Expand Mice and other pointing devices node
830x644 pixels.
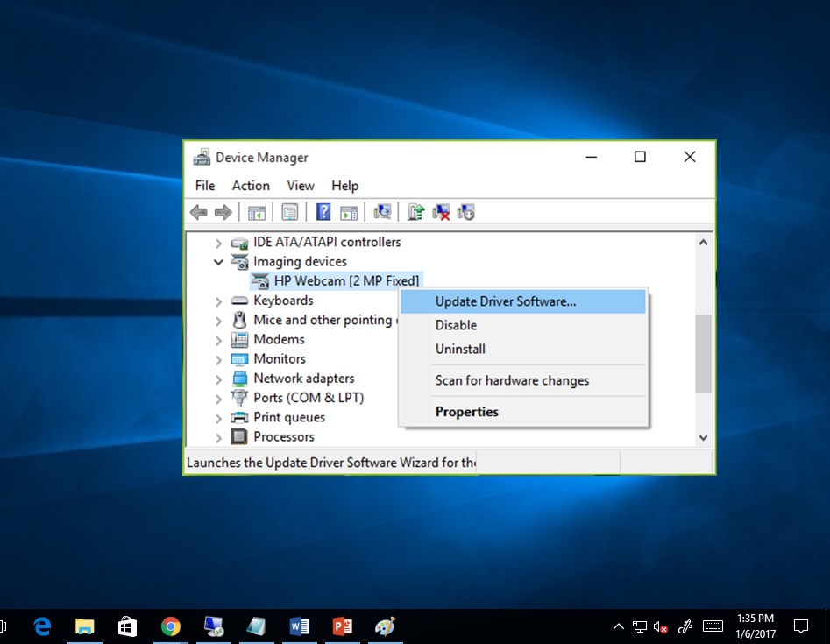[x=218, y=322]
